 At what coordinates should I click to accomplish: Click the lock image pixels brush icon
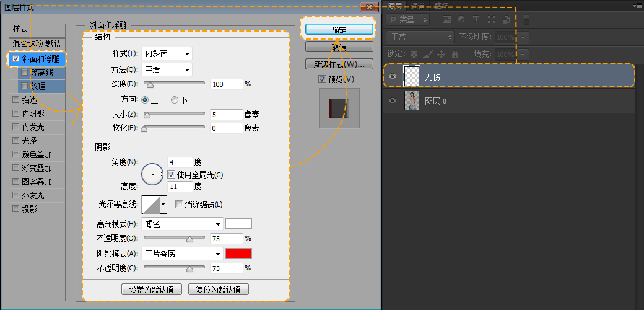point(428,54)
